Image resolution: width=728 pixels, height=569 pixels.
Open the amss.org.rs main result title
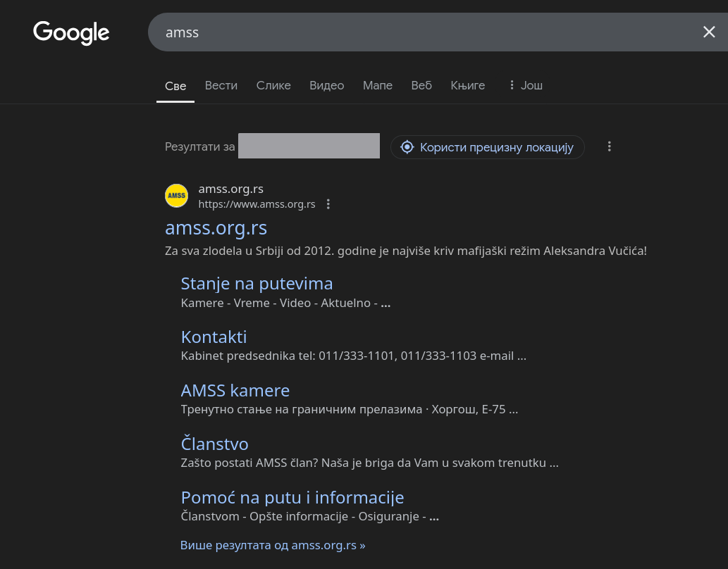pos(216,228)
